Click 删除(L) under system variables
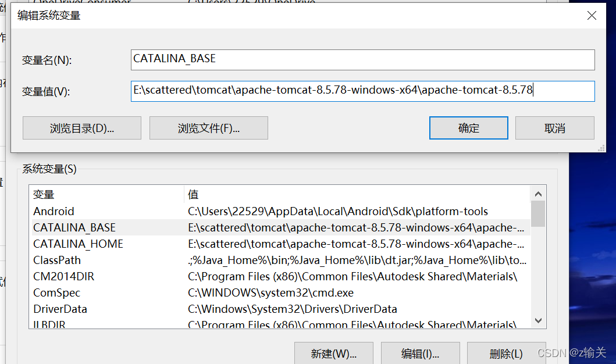This screenshot has height=364, width=616. 506,354
